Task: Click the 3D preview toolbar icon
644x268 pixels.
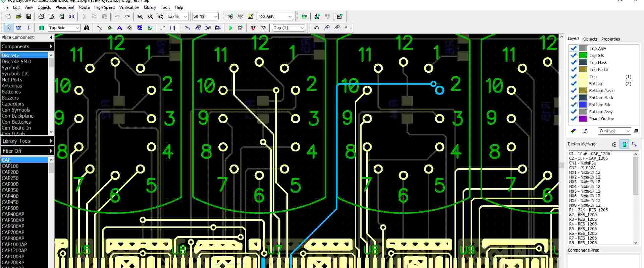Action: (71, 16)
